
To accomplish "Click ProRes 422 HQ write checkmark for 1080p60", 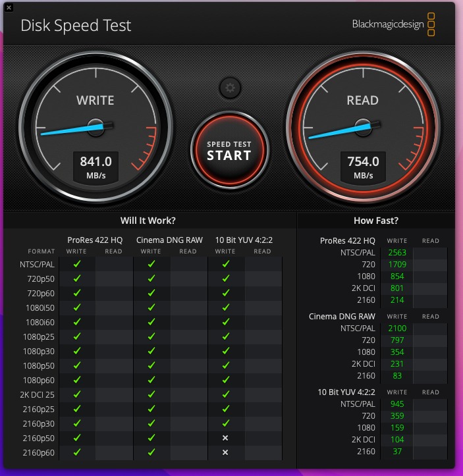I will click(x=77, y=380).
